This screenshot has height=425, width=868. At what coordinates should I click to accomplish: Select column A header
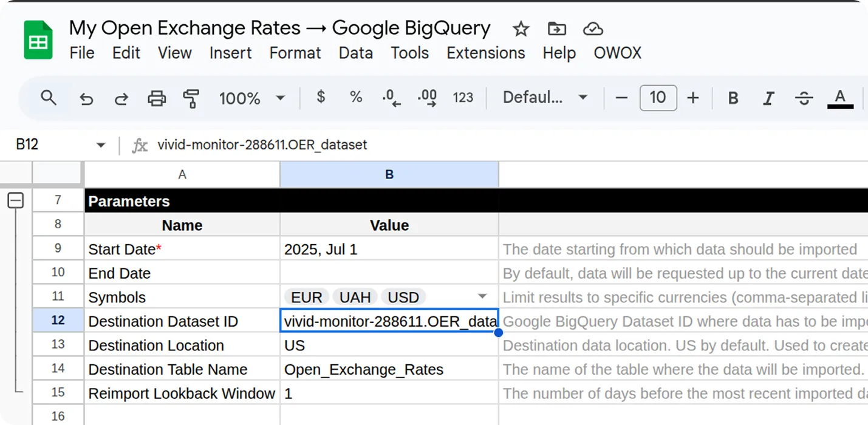point(182,174)
